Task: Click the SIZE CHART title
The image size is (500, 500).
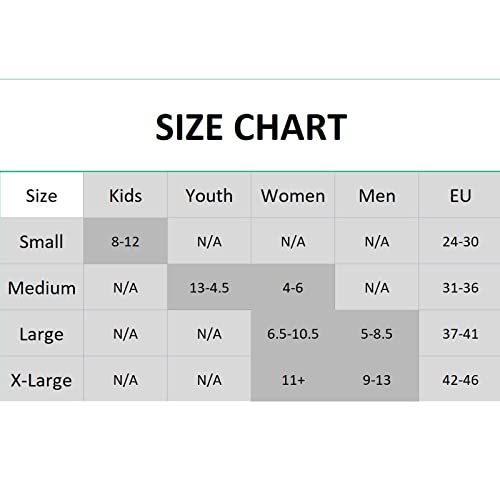Action: [251, 127]
